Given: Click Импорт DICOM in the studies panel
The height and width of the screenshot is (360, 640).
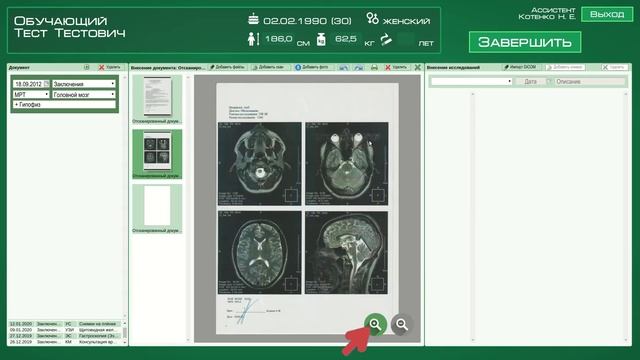Looking at the screenshot, I should pos(520,67).
